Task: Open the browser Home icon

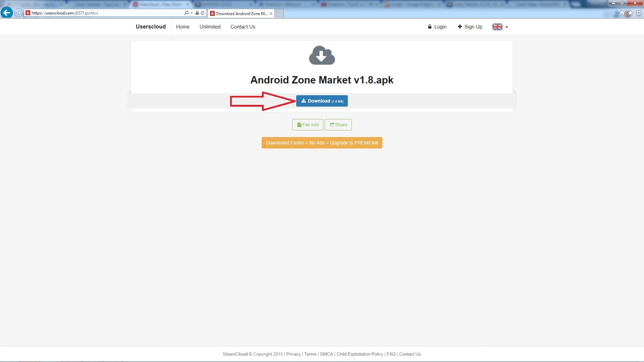Action: pos(622,13)
